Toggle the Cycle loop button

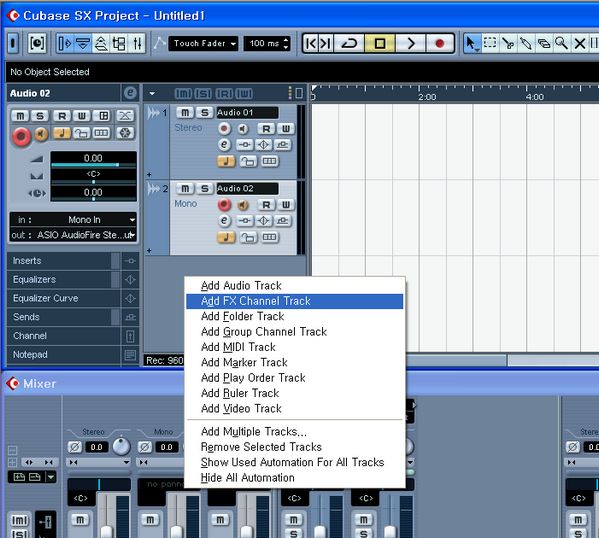(x=349, y=43)
